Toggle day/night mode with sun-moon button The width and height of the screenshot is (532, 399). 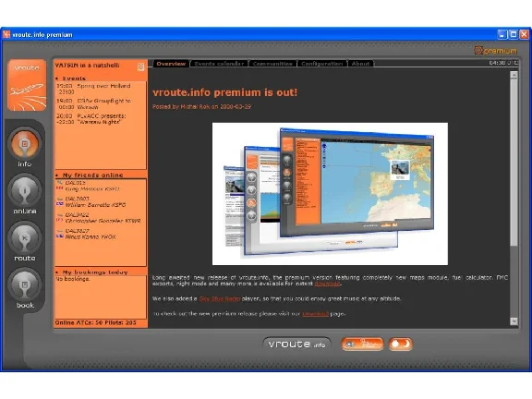[401, 344]
